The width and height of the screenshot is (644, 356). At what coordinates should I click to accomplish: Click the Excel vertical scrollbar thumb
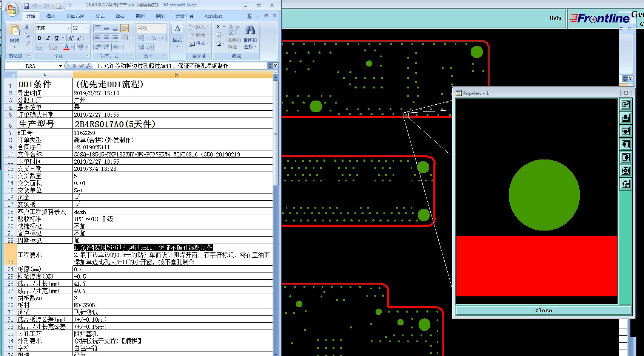click(276, 133)
